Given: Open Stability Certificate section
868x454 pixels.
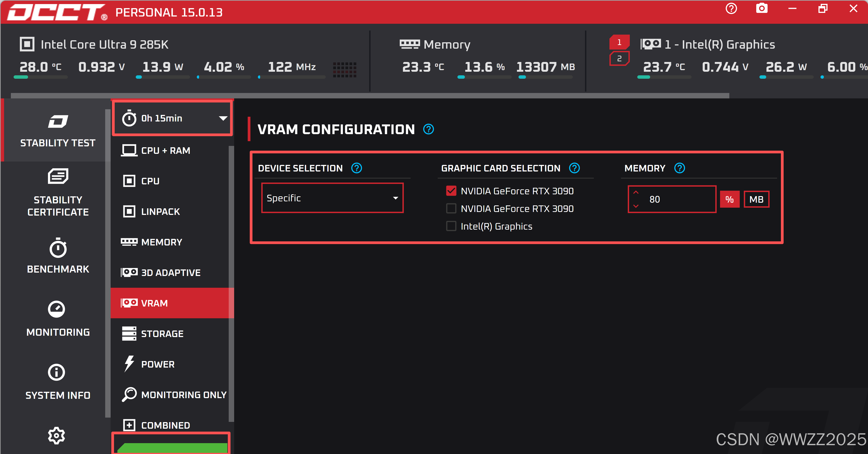Looking at the screenshot, I should [x=58, y=193].
